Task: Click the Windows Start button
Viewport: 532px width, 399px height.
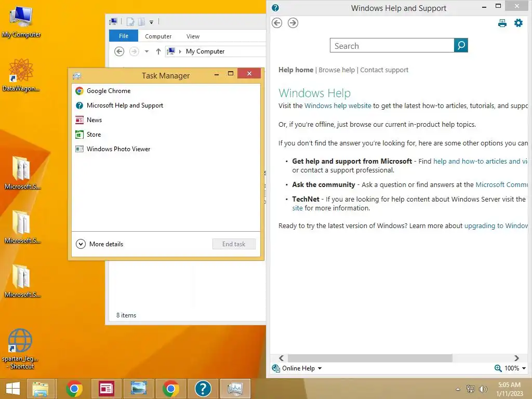Action: [13, 389]
